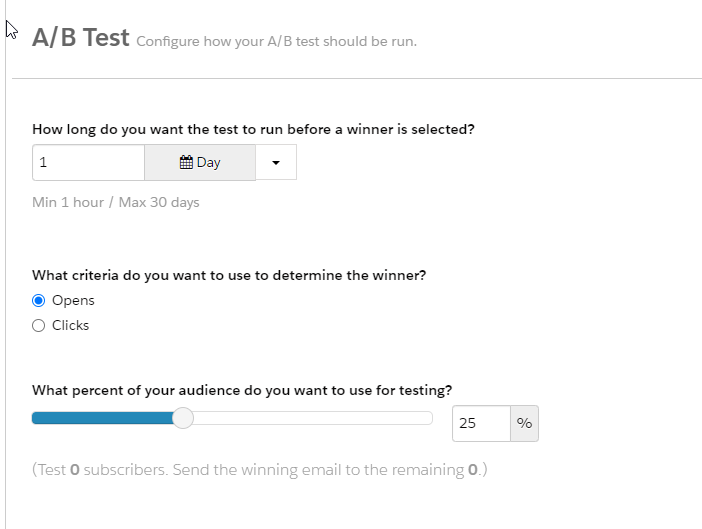Click the "Opens" radio label text
The height and width of the screenshot is (529, 702).
pyautogui.click(x=73, y=300)
